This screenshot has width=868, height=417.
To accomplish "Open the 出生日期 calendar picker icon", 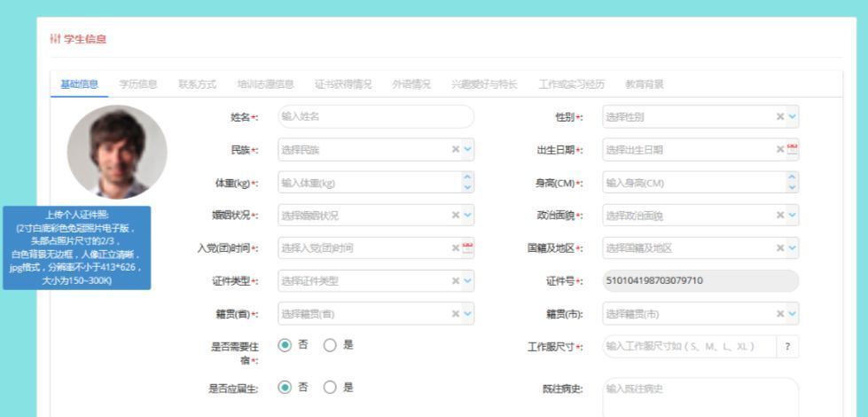I will click(793, 149).
